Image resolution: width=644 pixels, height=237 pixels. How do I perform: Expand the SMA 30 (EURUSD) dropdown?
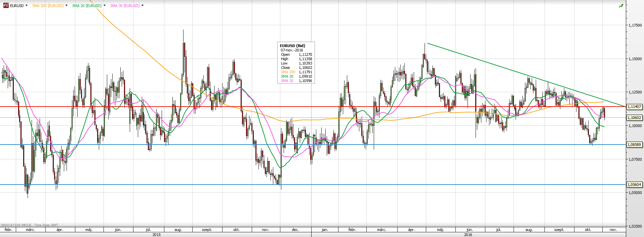pos(143,5)
